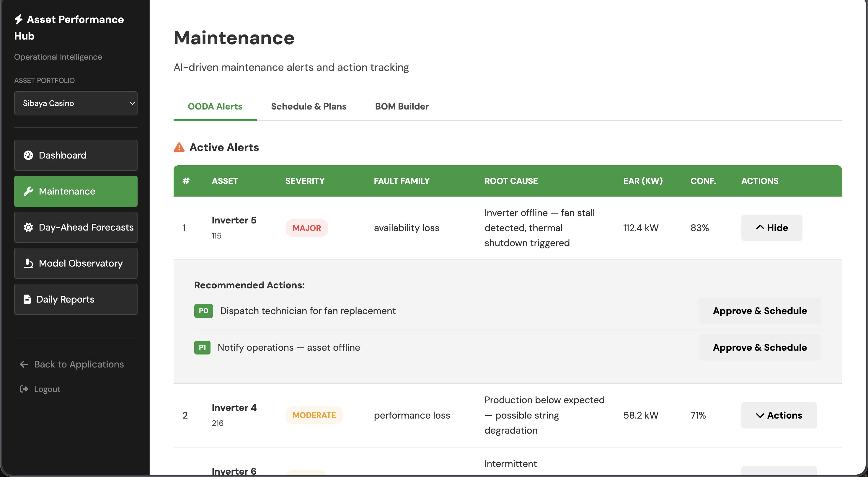Expand Actions for Inverter 4 row

pos(779,415)
